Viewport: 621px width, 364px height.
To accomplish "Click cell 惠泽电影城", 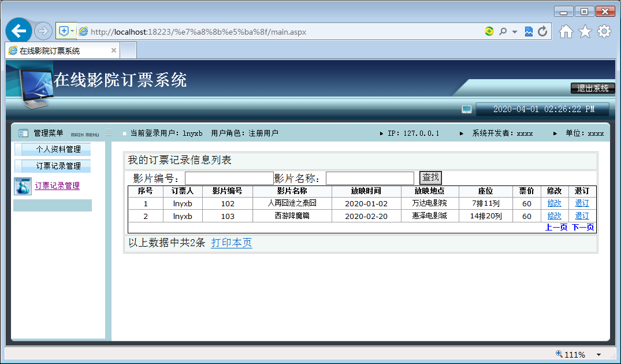I will pyautogui.click(x=430, y=216).
